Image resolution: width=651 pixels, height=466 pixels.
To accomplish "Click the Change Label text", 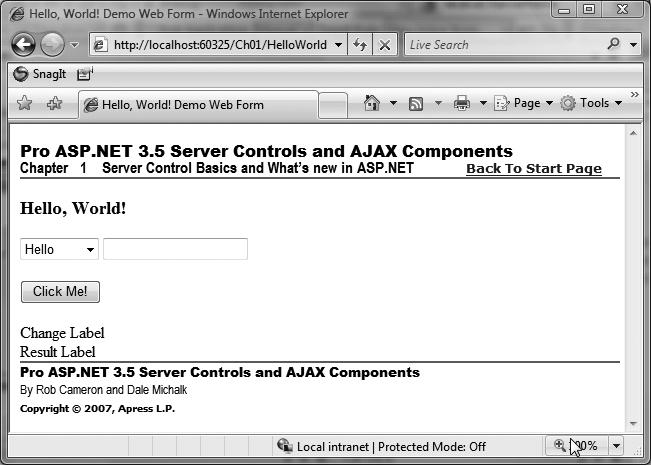I will pyautogui.click(x=62, y=333).
